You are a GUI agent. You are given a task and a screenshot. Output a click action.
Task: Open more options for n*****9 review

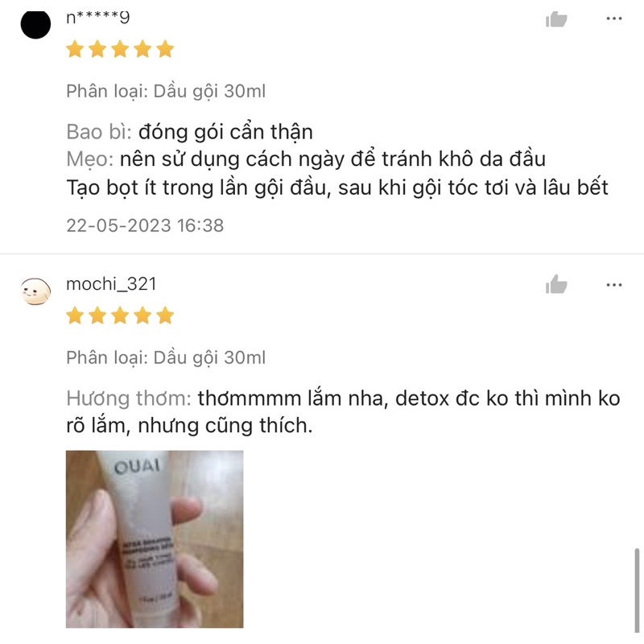614,19
